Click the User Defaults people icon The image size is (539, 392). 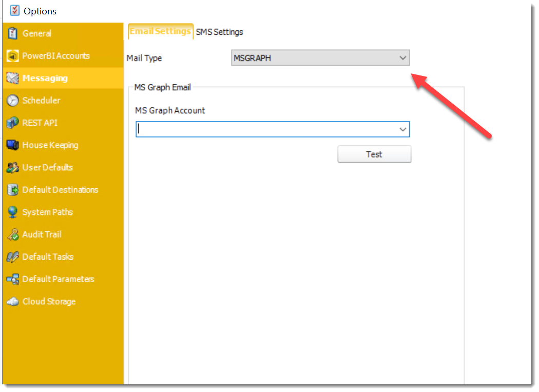click(x=13, y=168)
